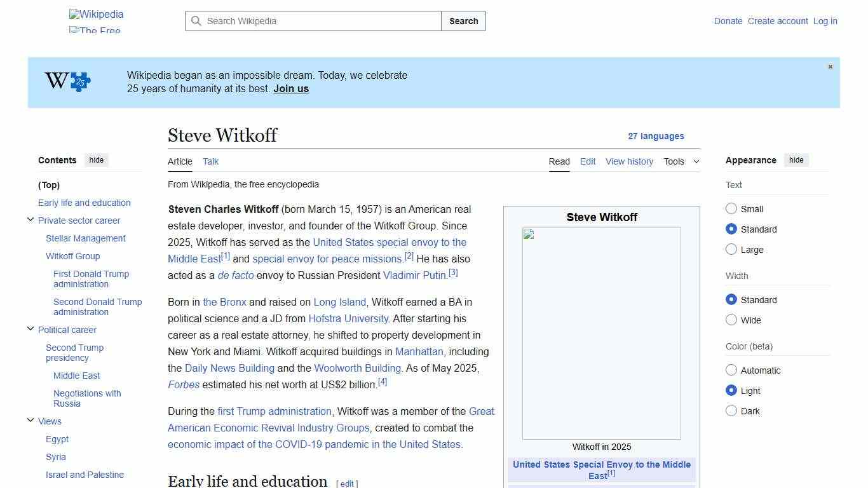Dismiss the anniversary banner via the × icon

[830, 66]
